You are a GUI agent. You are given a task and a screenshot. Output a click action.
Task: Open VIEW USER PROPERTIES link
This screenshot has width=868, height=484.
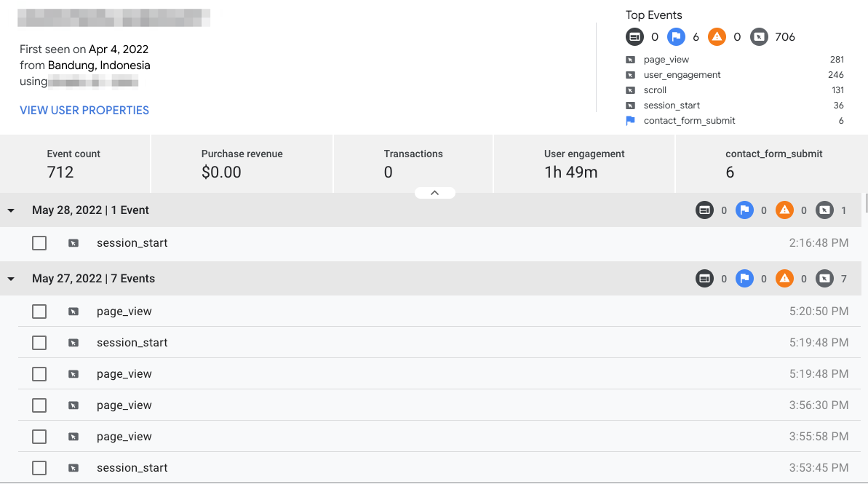[x=84, y=111]
